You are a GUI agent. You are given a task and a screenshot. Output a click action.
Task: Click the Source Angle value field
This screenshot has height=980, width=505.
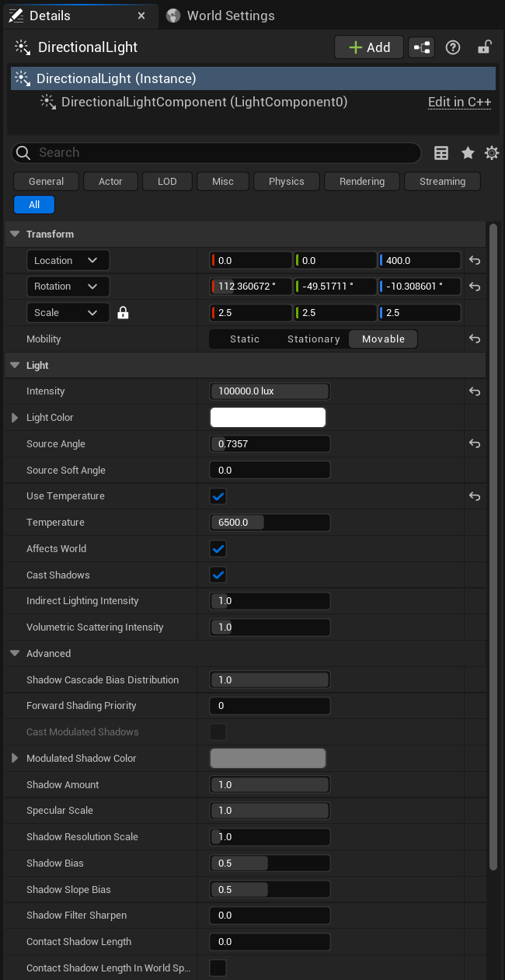click(270, 444)
